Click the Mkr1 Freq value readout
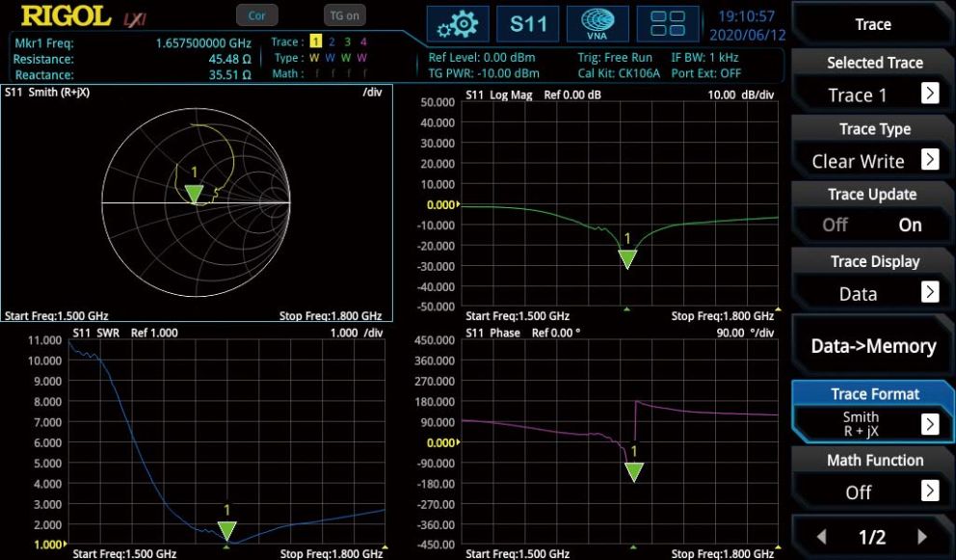This screenshot has height=560, width=956. pos(203,43)
